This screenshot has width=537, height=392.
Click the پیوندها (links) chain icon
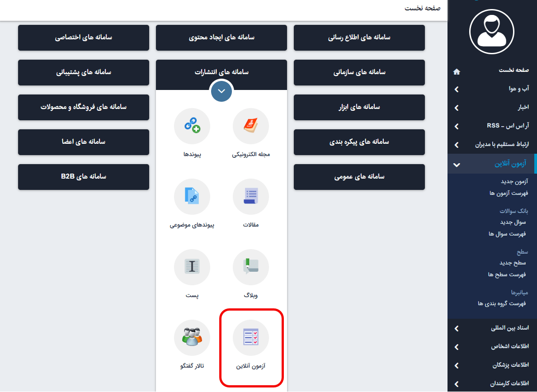192,126
